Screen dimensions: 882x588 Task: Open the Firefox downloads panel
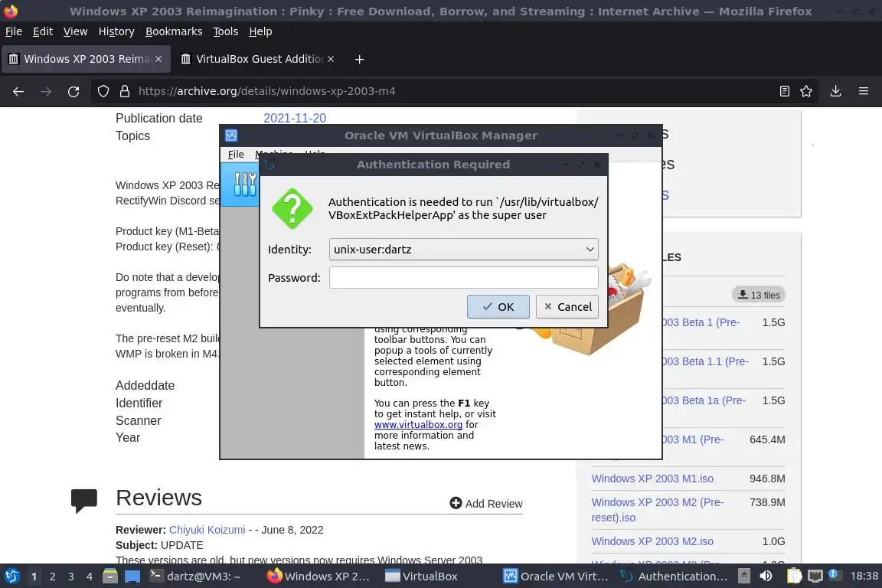click(836, 91)
